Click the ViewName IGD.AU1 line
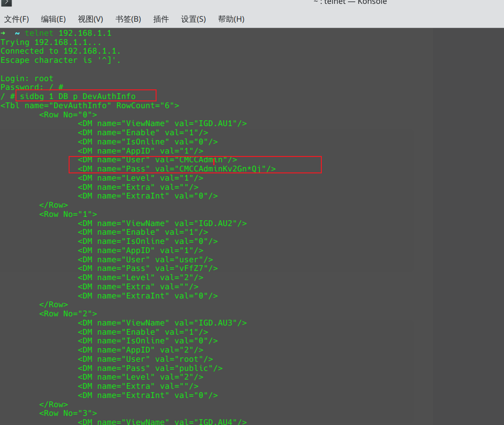504x425 pixels. pos(162,124)
